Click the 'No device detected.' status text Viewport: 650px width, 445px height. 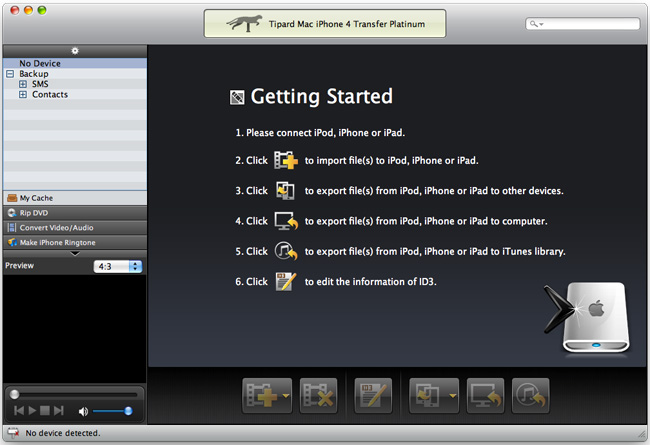[63, 433]
